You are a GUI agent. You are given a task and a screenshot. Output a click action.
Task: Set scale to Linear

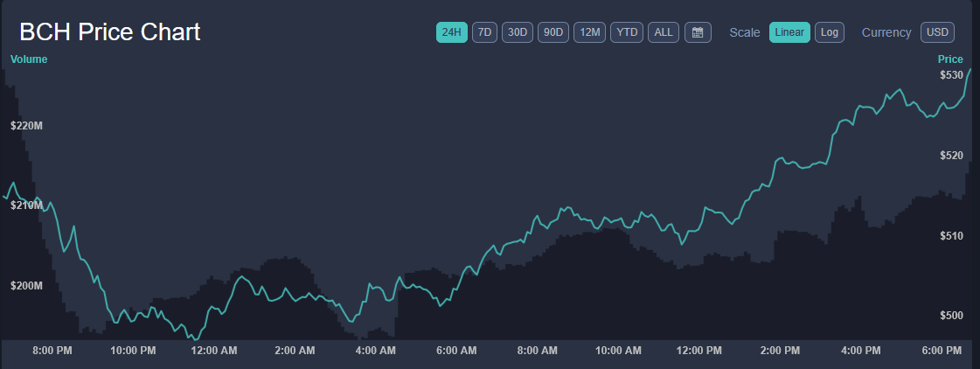[x=789, y=32]
